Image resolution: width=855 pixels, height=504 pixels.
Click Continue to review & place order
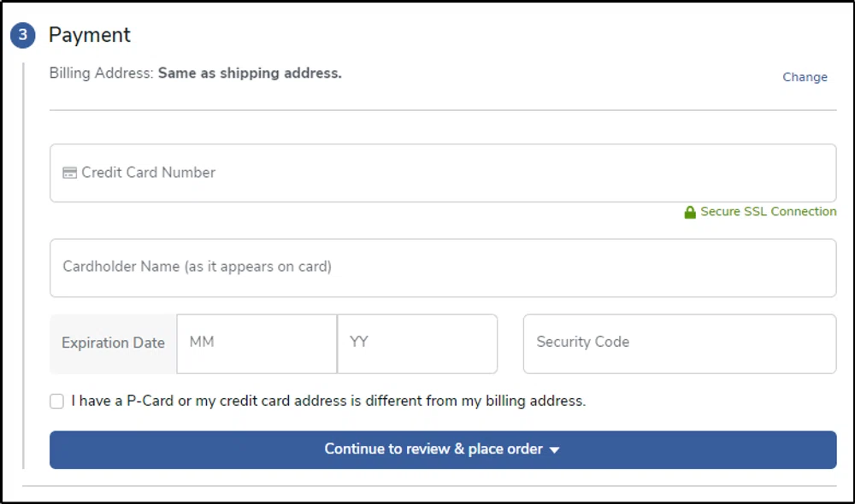pyautogui.click(x=443, y=449)
